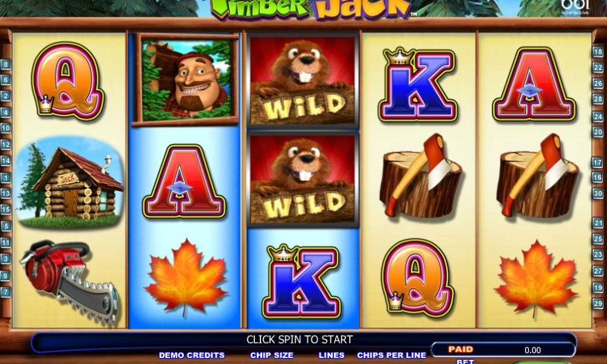Click payline marker number 29
The width and height of the screenshot is (607, 364).
coord(598,304)
